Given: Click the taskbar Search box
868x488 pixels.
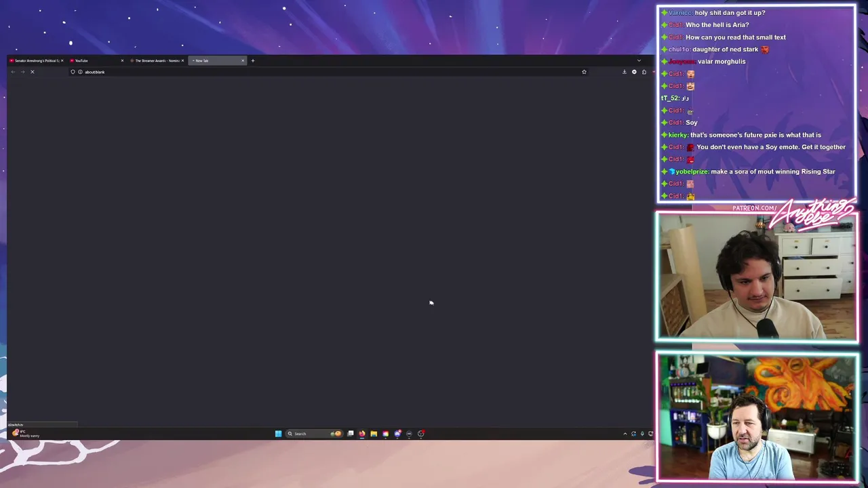Looking at the screenshot, I should (x=314, y=434).
